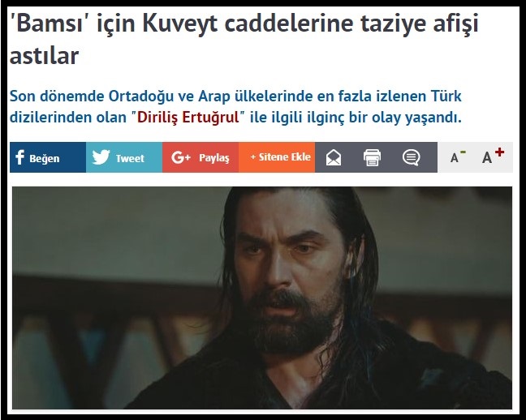526x420 pixels.
Task: Click the Google Plus G+ icon
Action: (181, 157)
